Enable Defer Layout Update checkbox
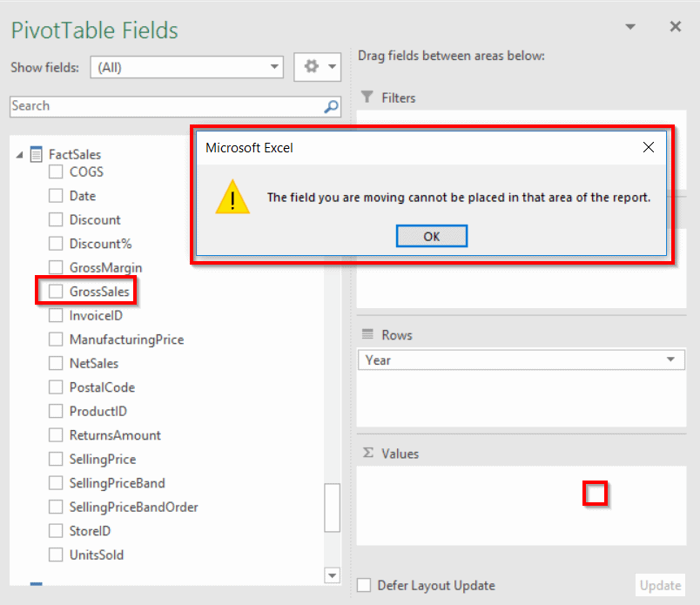Image resolution: width=700 pixels, height=605 pixels. tap(364, 586)
